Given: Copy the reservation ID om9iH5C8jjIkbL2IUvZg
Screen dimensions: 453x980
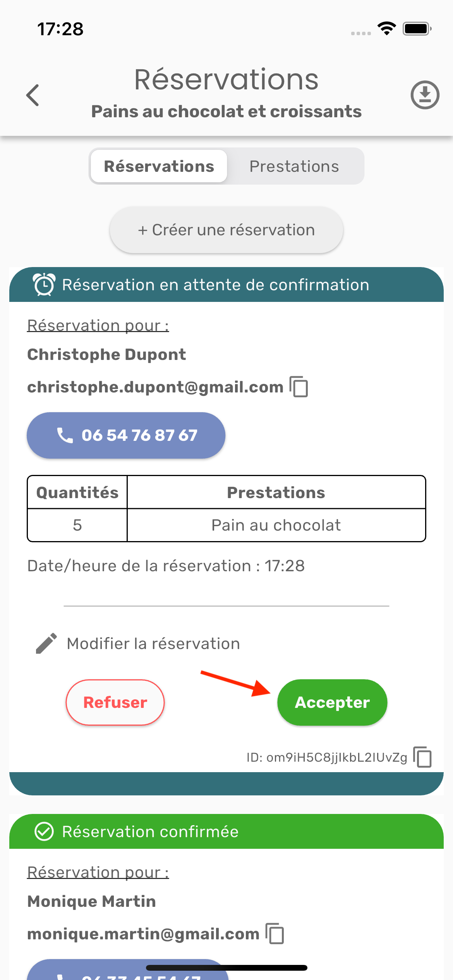Looking at the screenshot, I should tap(422, 757).
